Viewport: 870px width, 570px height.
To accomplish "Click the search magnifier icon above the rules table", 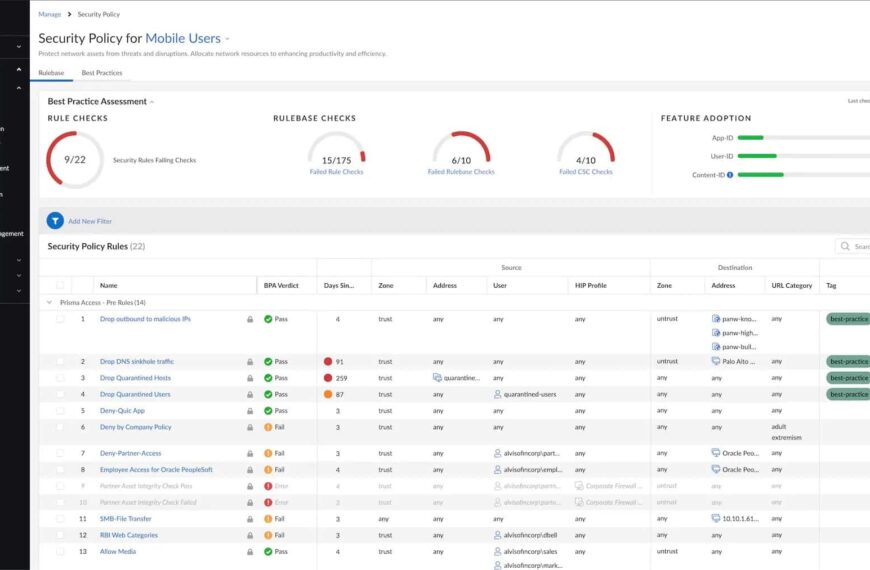I will coord(847,246).
